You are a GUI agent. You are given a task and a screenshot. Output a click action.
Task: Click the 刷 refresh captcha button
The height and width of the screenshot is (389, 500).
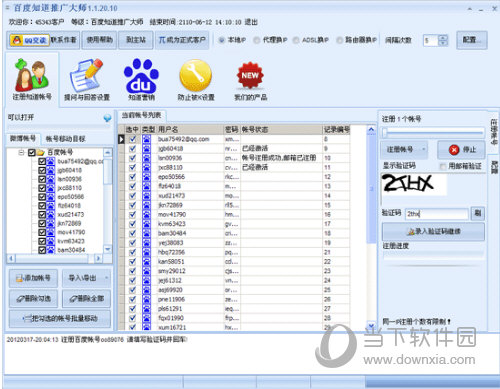click(x=478, y=213)
